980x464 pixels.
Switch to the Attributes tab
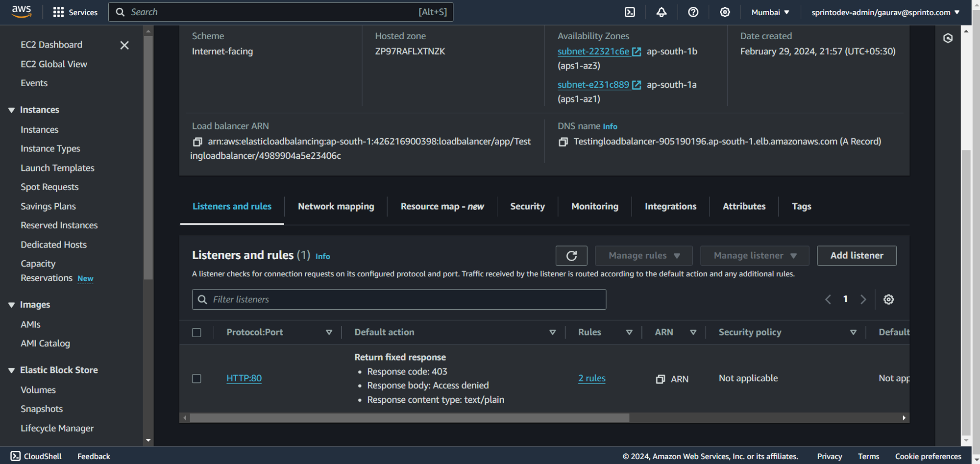(744, 207)
